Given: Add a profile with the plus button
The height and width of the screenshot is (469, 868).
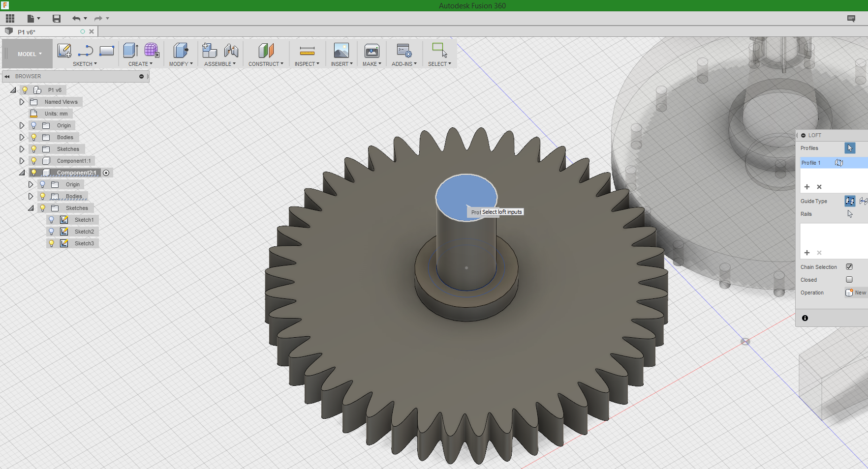Looking at the screenshot, I should pos(807,187).
